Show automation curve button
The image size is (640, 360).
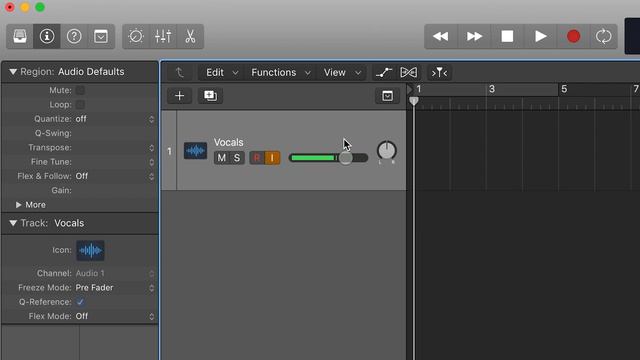[384, 73]
